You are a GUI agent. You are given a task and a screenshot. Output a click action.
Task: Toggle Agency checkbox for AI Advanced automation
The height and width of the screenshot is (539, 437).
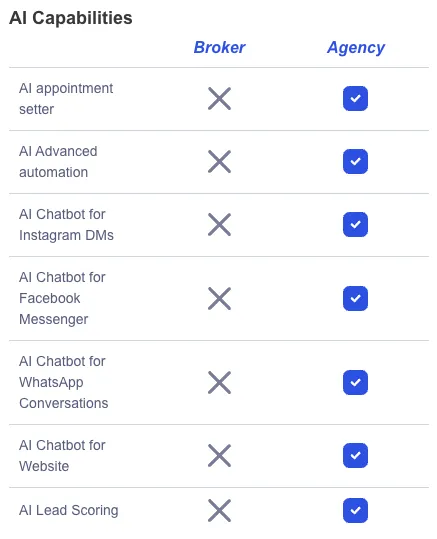(x=355, y=162)
